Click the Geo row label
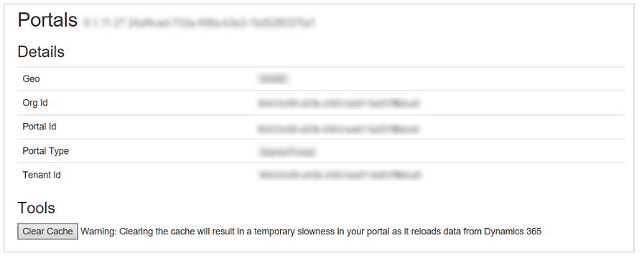Viewport: 644px width, 261px height. point(31,78)
